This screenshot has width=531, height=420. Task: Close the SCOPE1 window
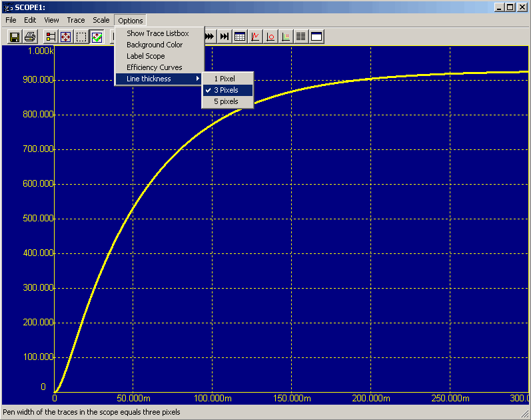coord(522,7)
